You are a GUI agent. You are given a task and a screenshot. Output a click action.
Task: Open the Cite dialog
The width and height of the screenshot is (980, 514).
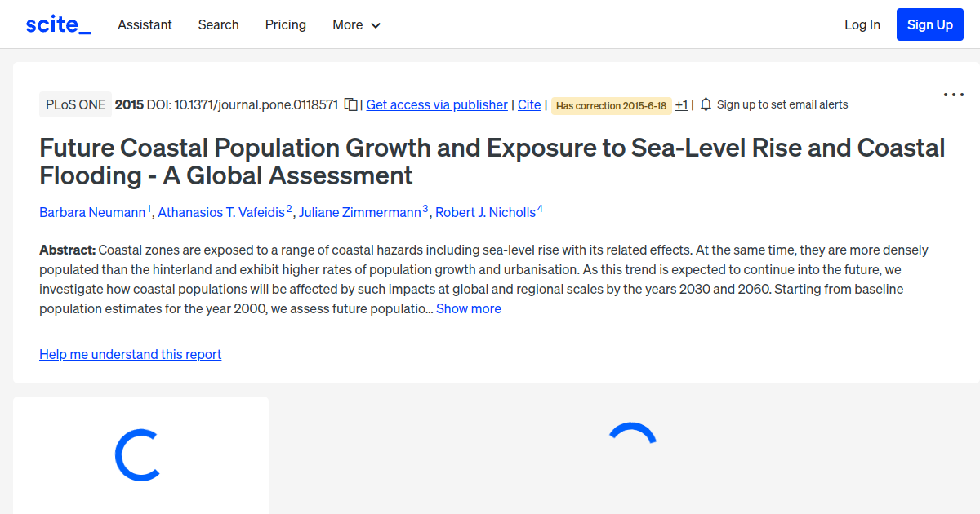point(528,104)
